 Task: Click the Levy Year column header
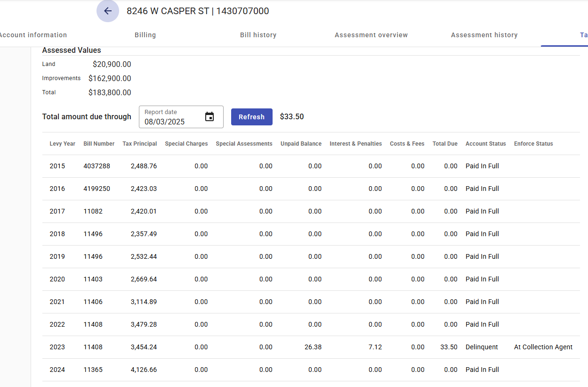(x=62, y=144)
